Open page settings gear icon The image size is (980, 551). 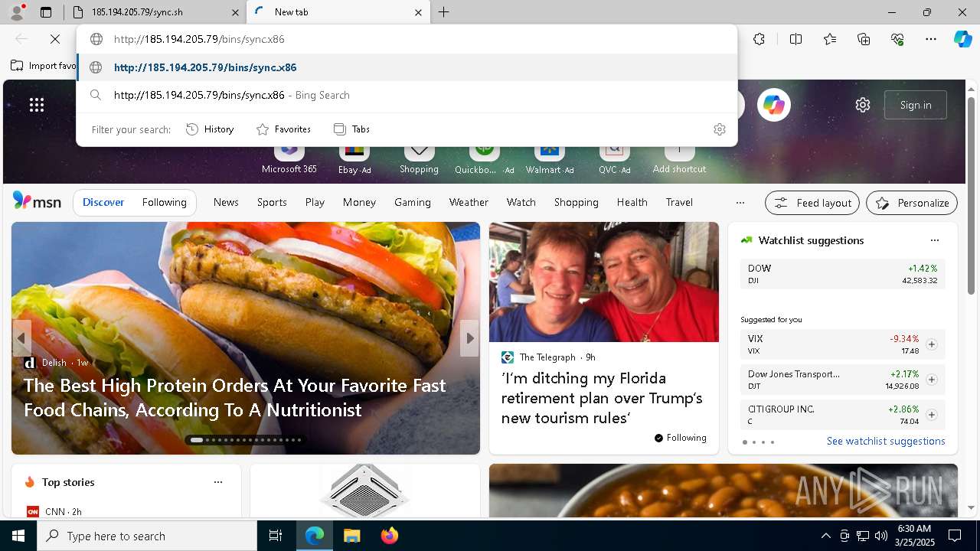(863, 105)
